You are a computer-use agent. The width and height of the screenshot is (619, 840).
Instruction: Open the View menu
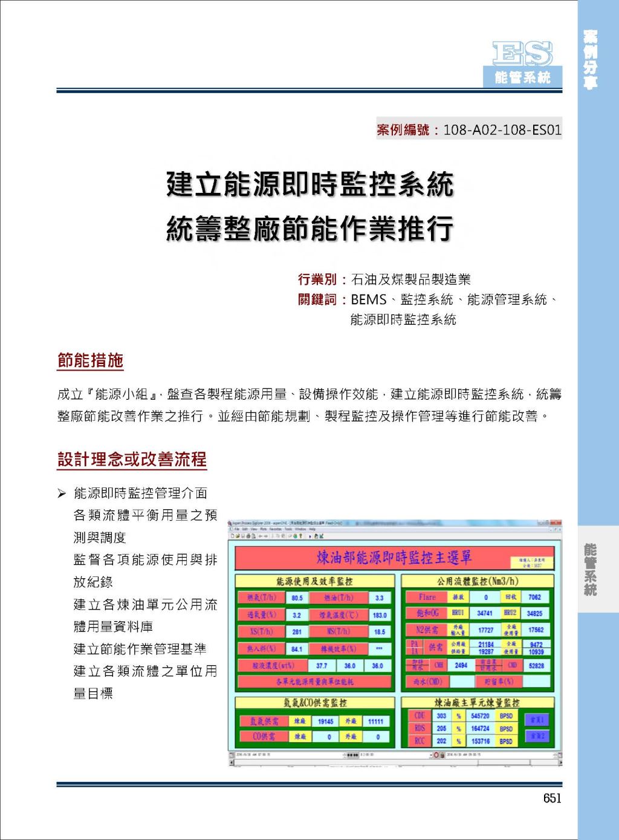pos(254,529)
